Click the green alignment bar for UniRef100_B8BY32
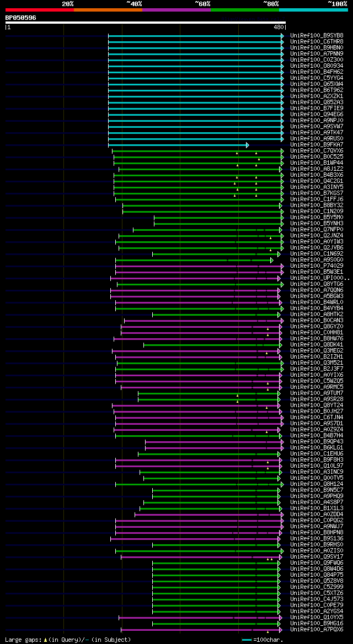 pyautogui.click(x=202, y=205)
